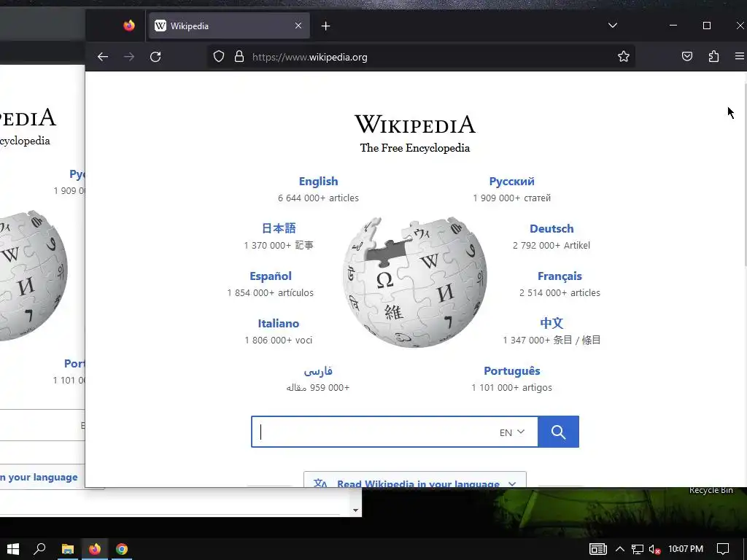Screen dimensions: 747x560
Task: Click the muted volume tray icon
Action: click(x=655, y=549)
